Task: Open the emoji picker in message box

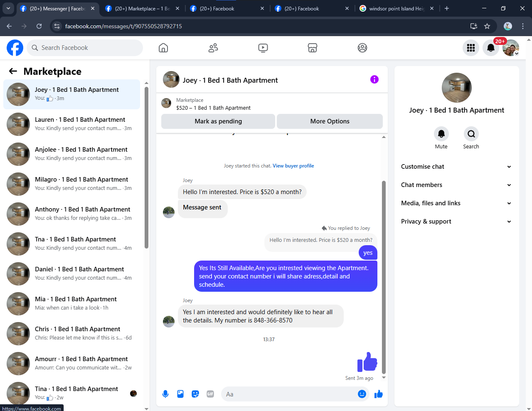Action: [362, 394]
